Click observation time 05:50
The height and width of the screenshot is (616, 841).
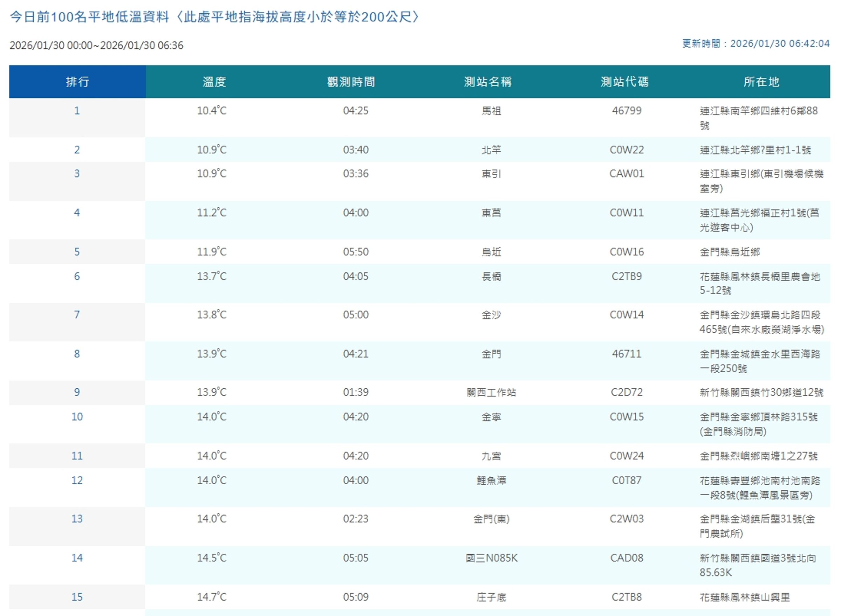click(356, 252)
